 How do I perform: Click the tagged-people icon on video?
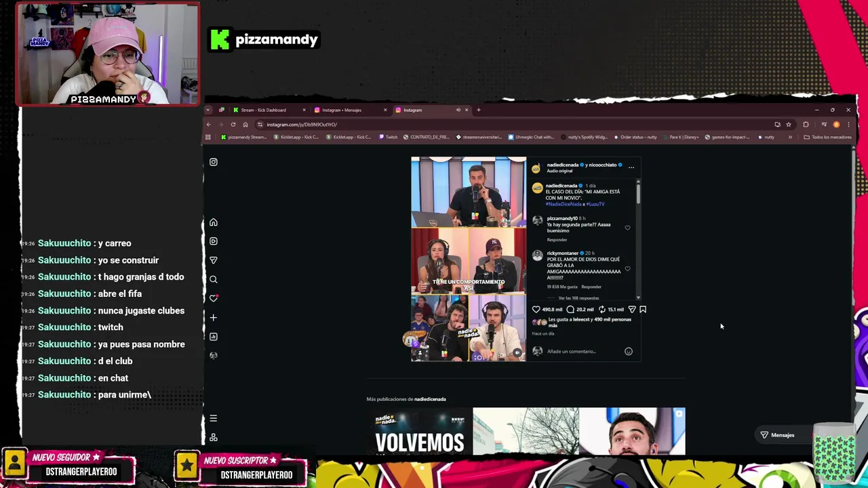click(420, 352)
